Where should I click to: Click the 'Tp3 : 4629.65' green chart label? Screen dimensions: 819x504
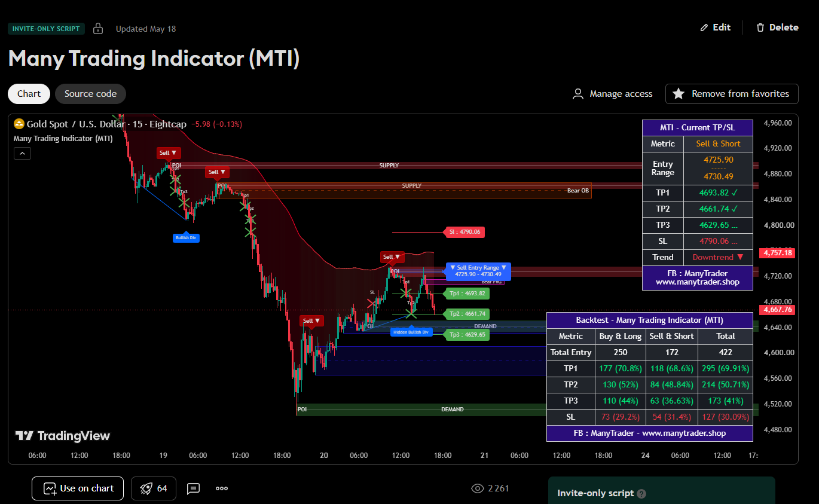467,335
